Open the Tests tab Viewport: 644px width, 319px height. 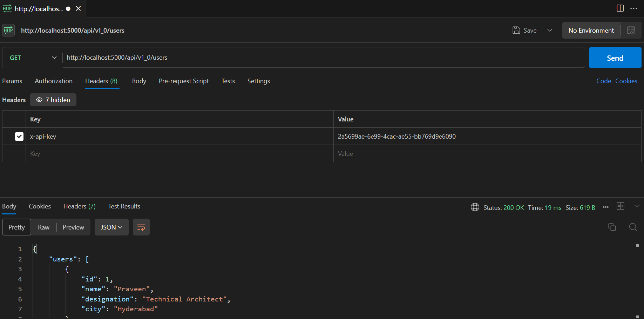tap(228, 81)
